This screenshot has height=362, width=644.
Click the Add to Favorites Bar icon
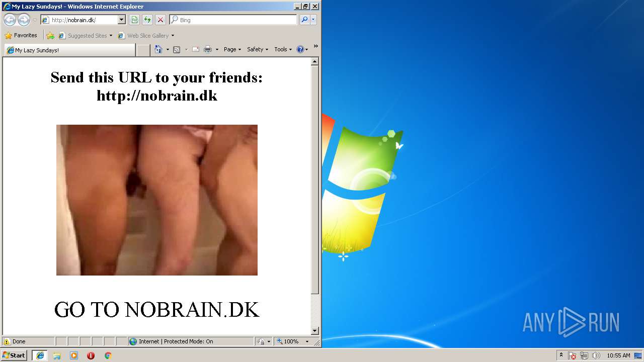(50, 35)
